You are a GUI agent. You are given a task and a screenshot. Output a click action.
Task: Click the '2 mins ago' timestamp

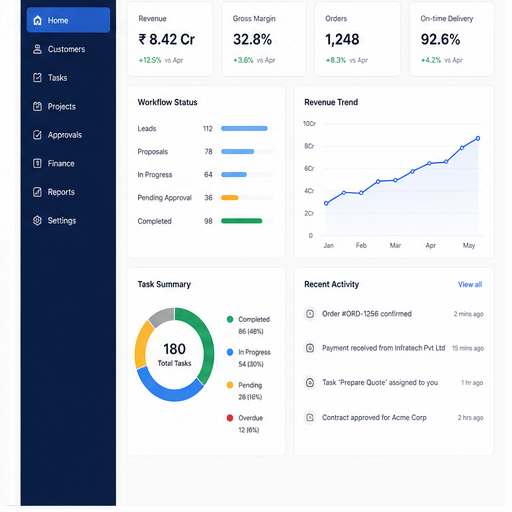468,314
